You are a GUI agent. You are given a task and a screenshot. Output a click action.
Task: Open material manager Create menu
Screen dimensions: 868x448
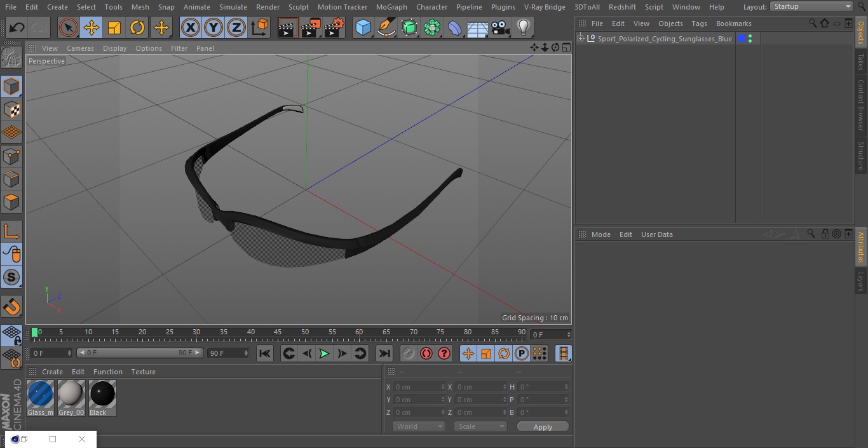click(52, 372)
